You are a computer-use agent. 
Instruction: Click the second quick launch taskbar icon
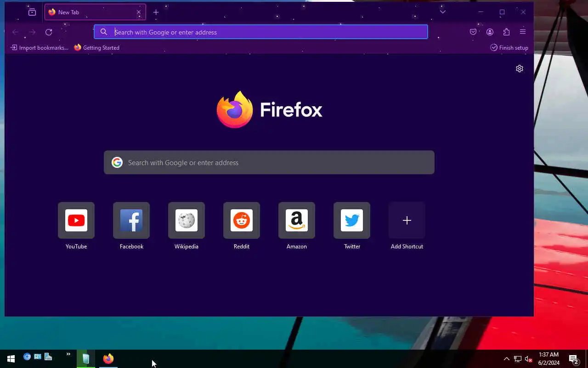tap(38, 356)
